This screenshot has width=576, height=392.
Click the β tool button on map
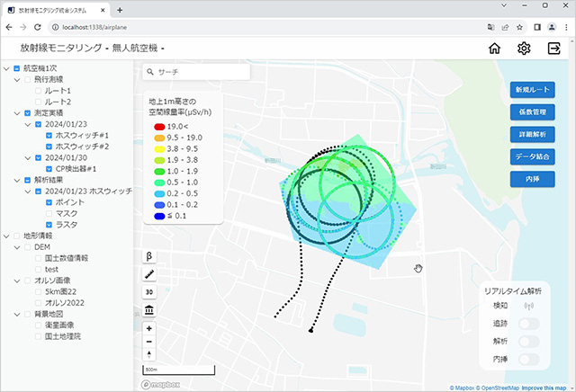click(148, 256)
